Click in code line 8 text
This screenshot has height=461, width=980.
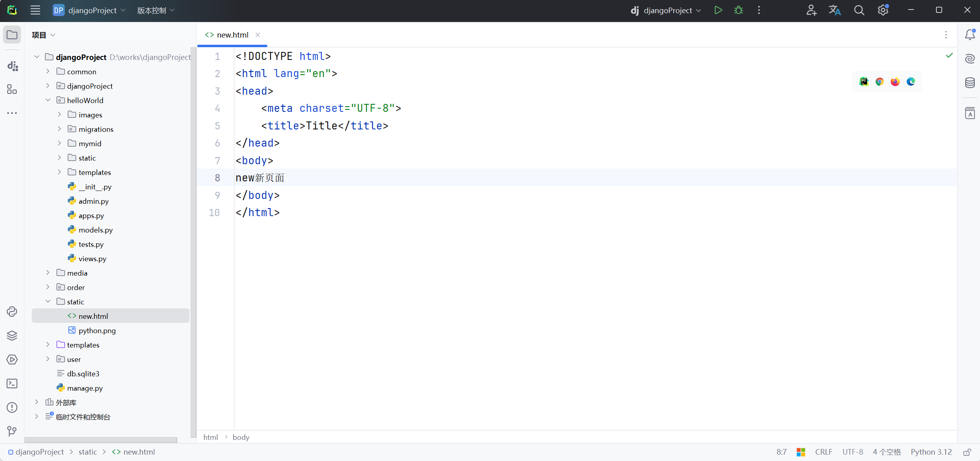point(260,178)
